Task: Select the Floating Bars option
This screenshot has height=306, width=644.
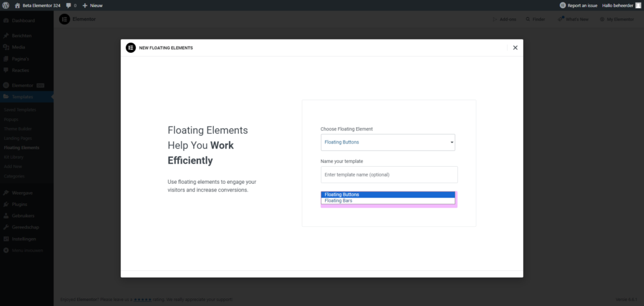Action: (387, 201)
